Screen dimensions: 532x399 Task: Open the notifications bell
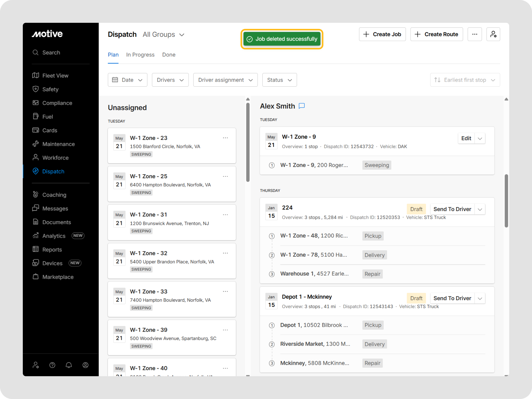[69, 365]
